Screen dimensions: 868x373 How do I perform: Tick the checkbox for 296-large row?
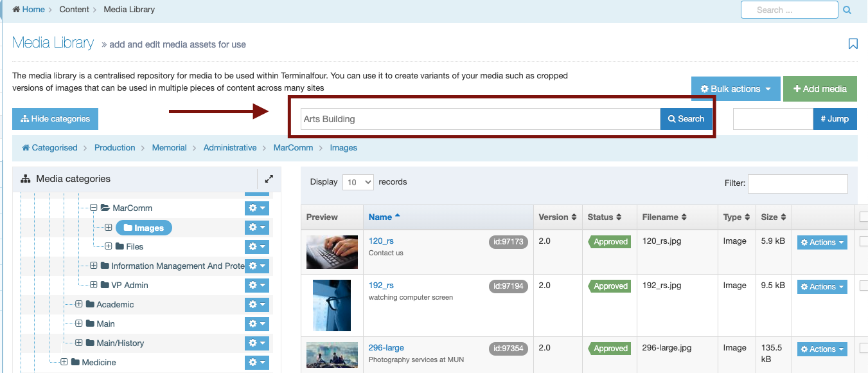[864, 349]
